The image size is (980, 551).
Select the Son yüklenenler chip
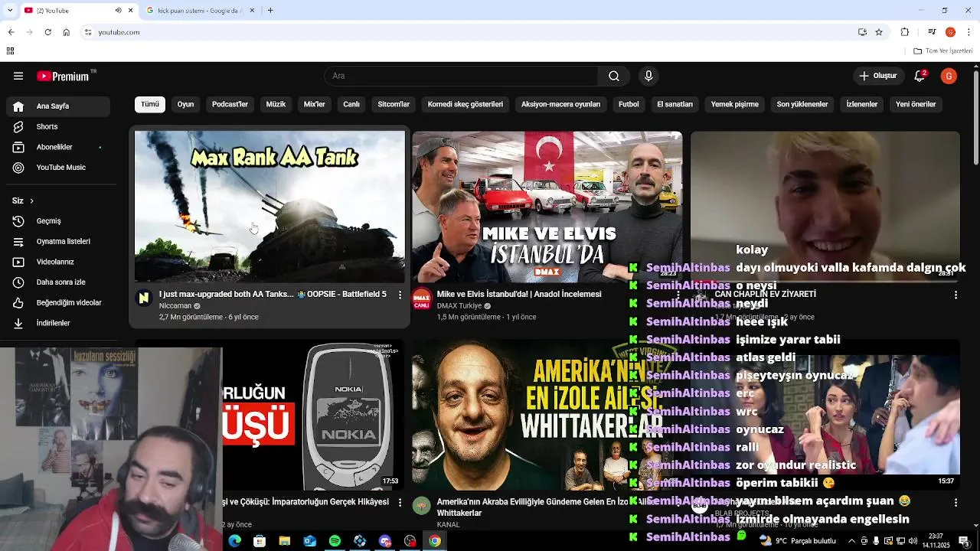(x=802, y=104)
